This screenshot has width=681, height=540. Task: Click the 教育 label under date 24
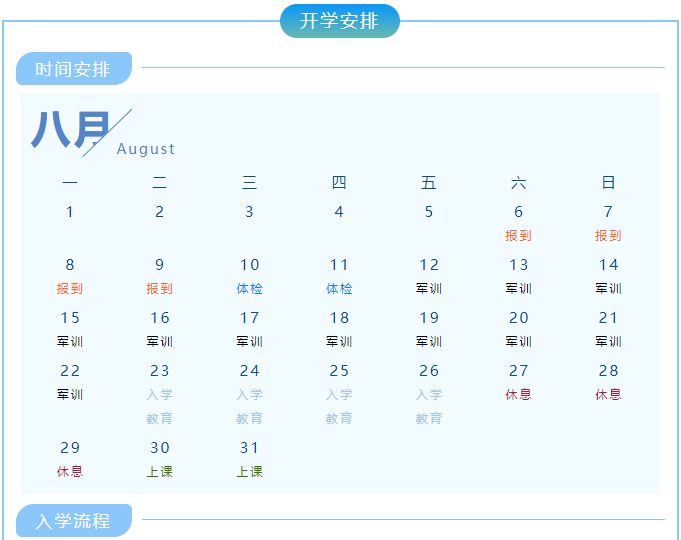click(249, 418)
